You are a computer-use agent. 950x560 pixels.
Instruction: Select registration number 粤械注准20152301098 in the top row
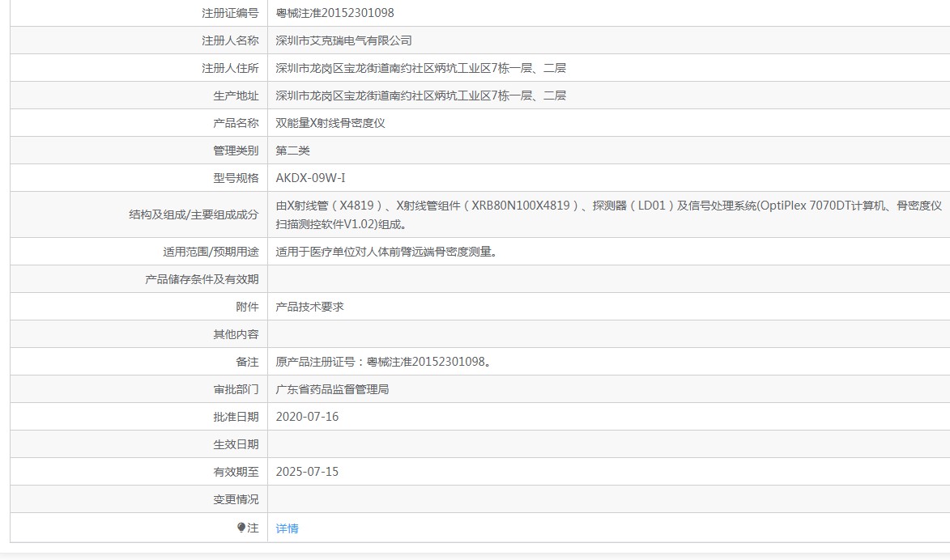(x=334, y=13)
